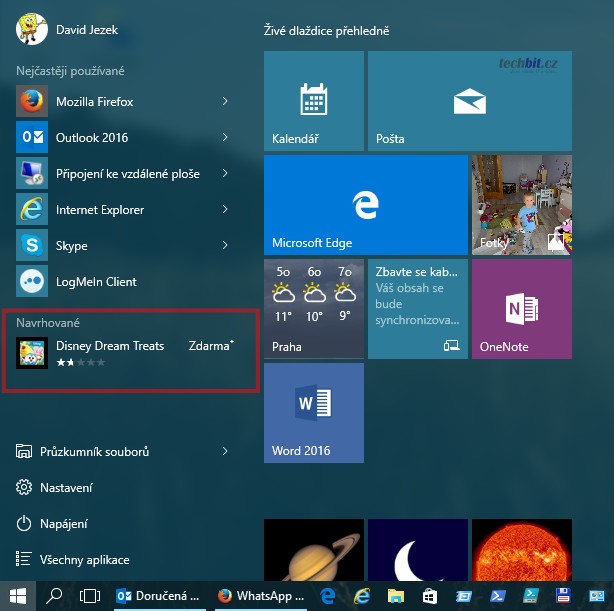Open Internet Explorer taskbar icon
614x611 pixels.
pyautogui.click(x=362, y=596)
